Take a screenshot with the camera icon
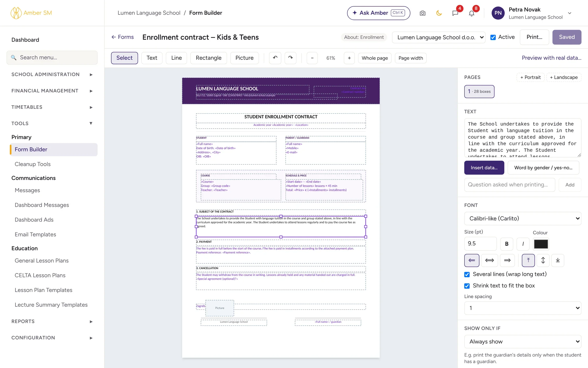The image size is (588, 368). [422, 13]
